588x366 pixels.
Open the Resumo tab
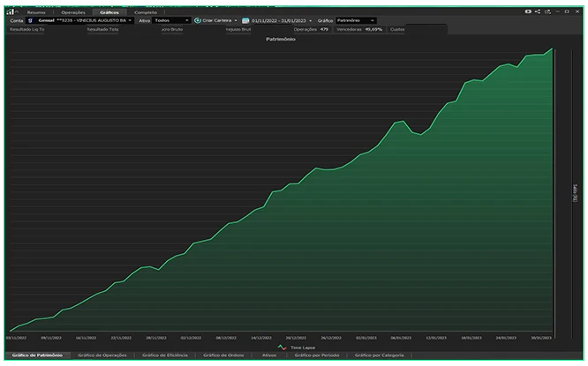[x=36, y=12]
